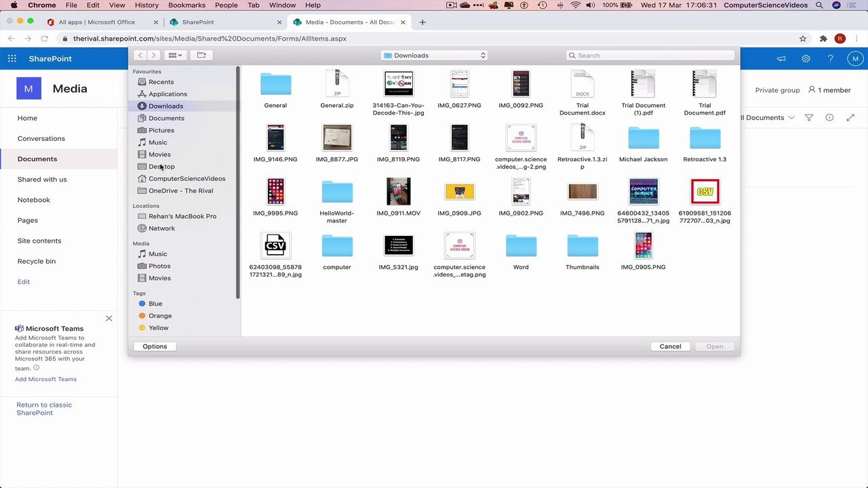868x488 pixels.
Task: Select the IMG_0911.MOV video thumbnail
Action: tap(399, 192)
